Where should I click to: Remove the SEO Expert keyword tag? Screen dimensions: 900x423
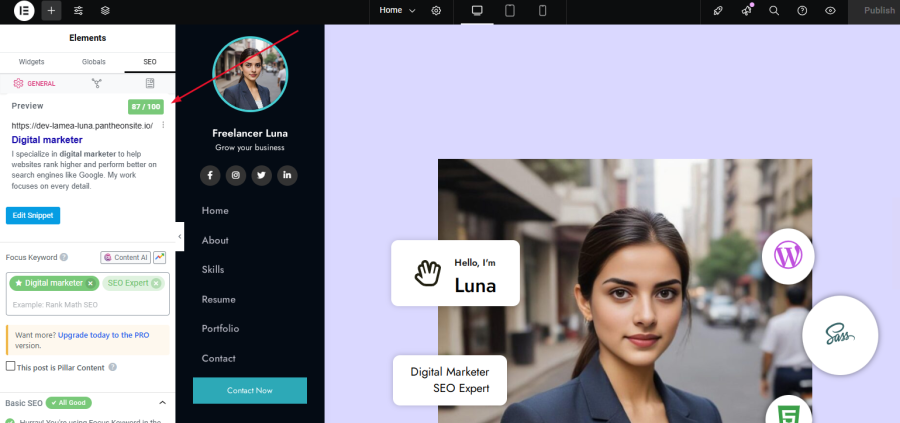[x=156, y=284]
